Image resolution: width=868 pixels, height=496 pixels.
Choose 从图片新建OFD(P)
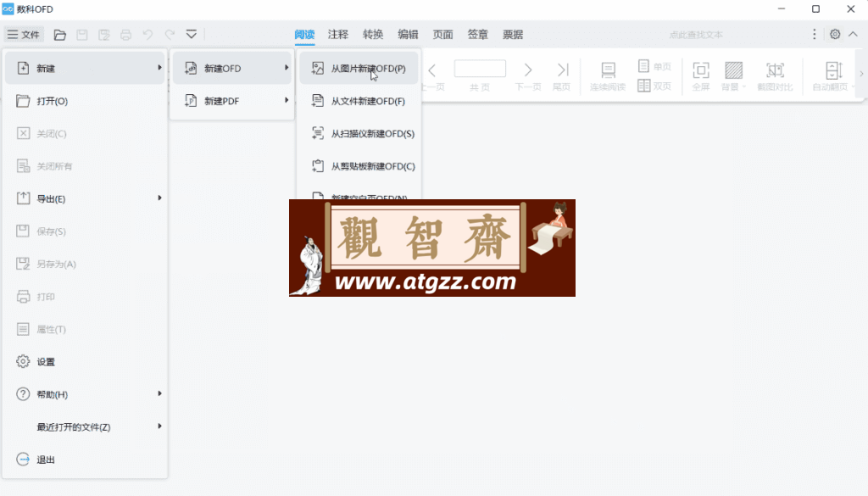pyautogui.click(x=359, y=68)
